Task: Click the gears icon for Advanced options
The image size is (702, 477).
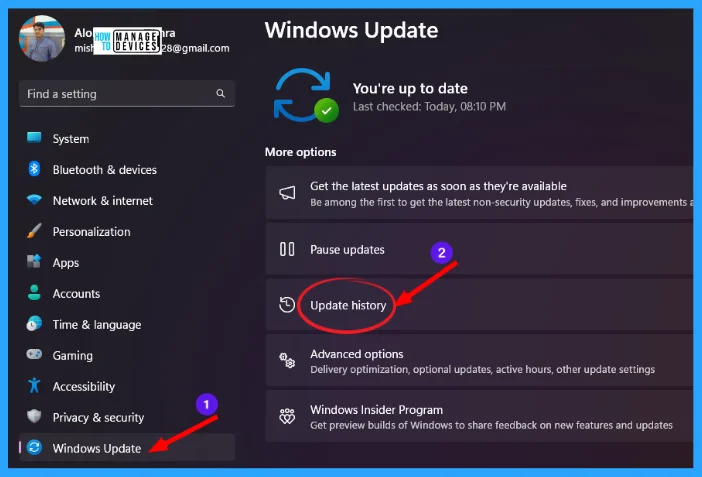Action: (x=287, y=360)
